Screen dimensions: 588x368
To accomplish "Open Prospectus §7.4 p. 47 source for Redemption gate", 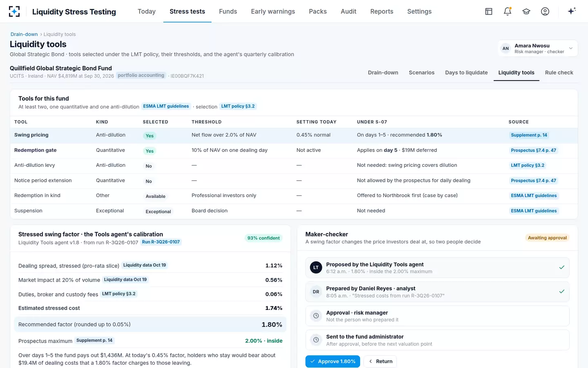I will tap(533, 150).
